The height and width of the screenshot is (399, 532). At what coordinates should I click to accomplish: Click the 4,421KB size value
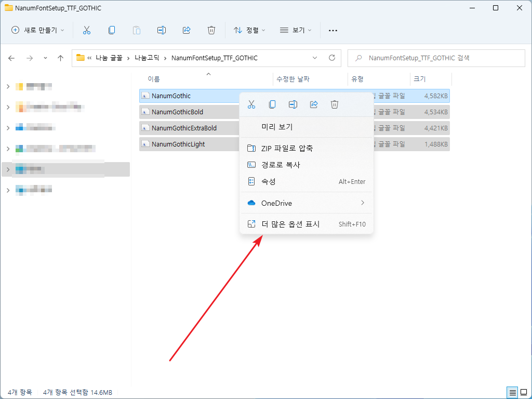coord(436,128)
